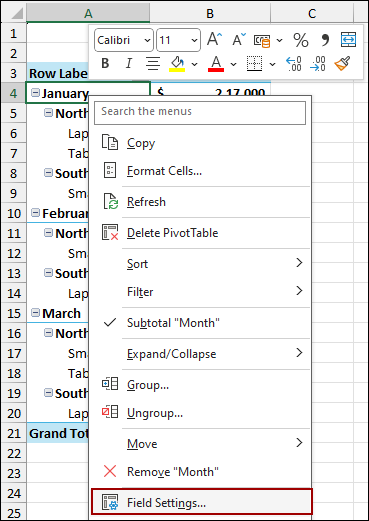Select column C header
This screenshot has height=521, width=369.
tap(312, 13)
